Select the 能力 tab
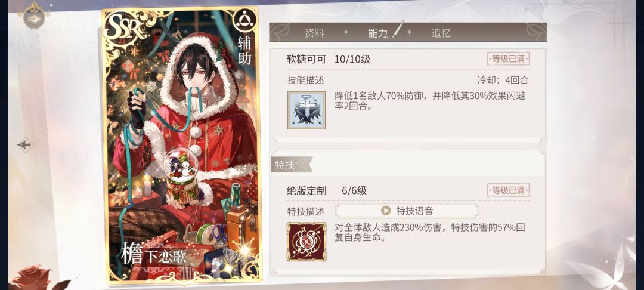 (x=378, y=33)
